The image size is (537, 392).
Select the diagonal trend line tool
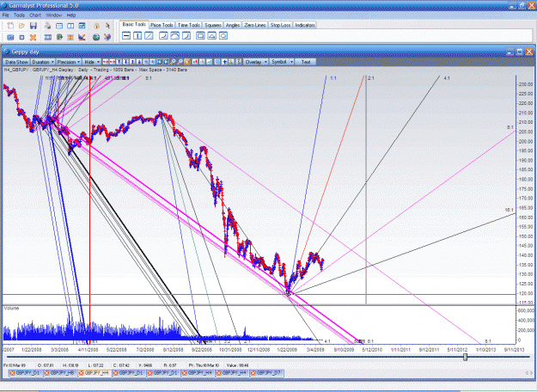149,35
